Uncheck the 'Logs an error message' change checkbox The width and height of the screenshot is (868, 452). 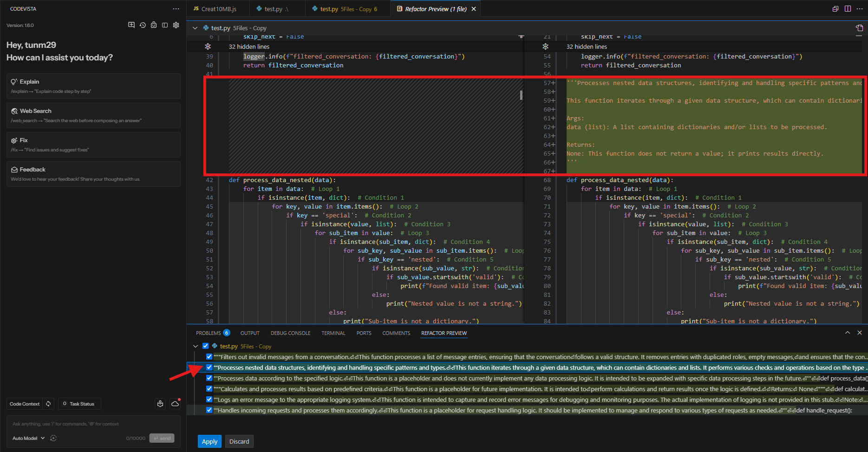209,400
